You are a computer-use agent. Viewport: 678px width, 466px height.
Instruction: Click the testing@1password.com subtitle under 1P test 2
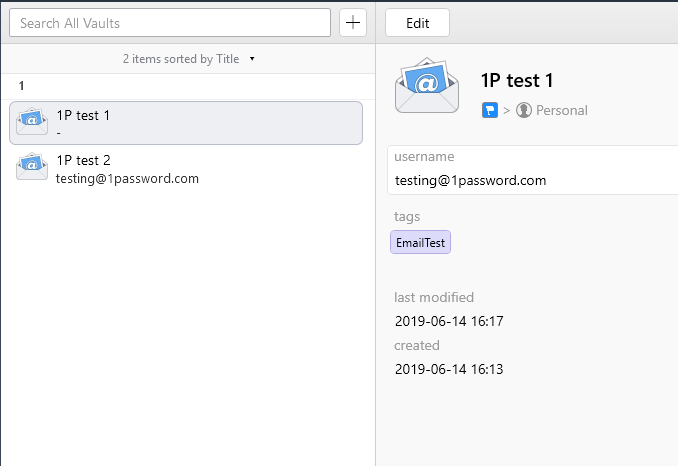click(127, 179)
